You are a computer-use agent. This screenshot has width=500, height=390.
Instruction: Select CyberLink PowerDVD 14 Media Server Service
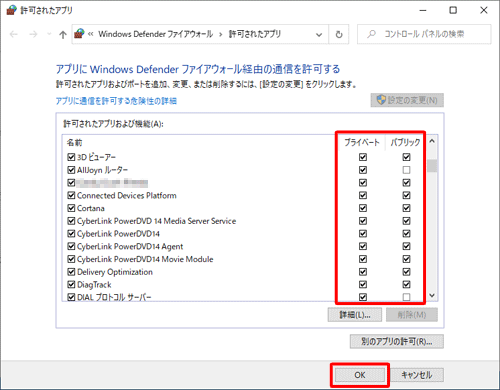156,221
